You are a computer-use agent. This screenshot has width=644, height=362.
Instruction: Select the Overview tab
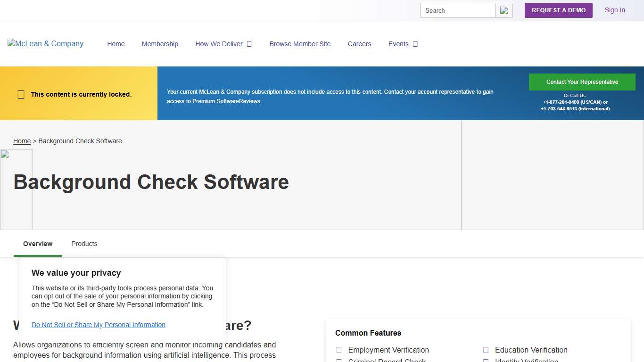(37, 244)
